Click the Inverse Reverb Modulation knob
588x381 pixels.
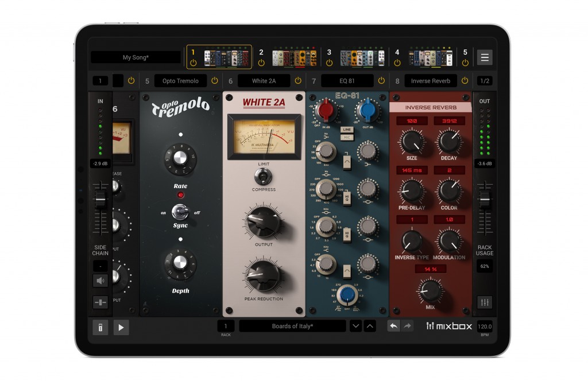coord(449,241)
